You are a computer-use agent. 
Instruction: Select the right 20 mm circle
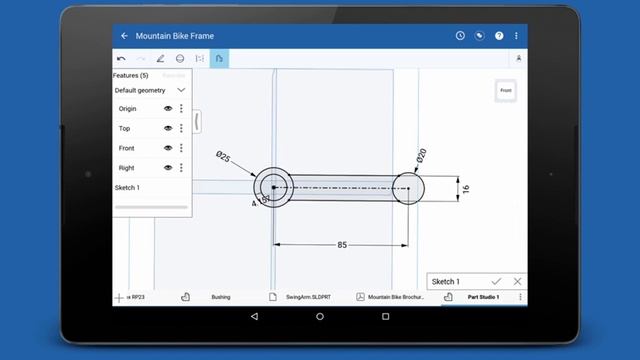tap(408, 188)
